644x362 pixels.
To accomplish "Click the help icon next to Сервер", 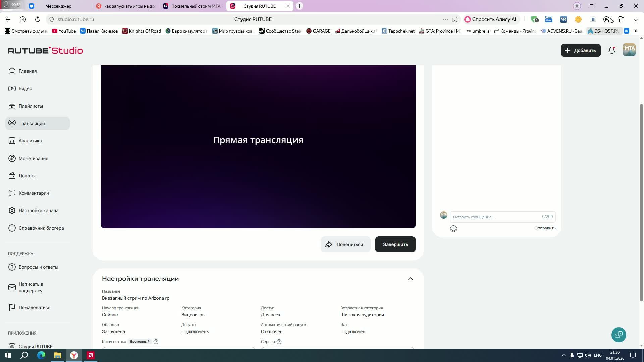I will pos(279,342).
